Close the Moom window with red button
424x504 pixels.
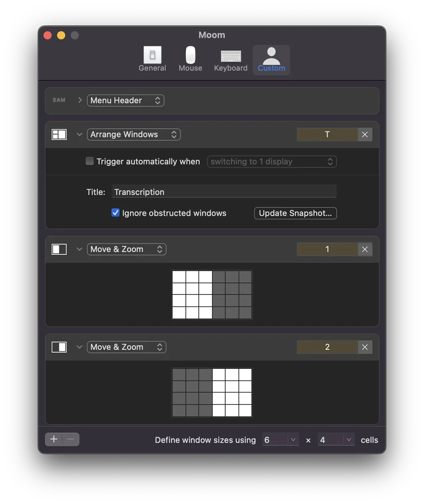click(x=47, y=35)
